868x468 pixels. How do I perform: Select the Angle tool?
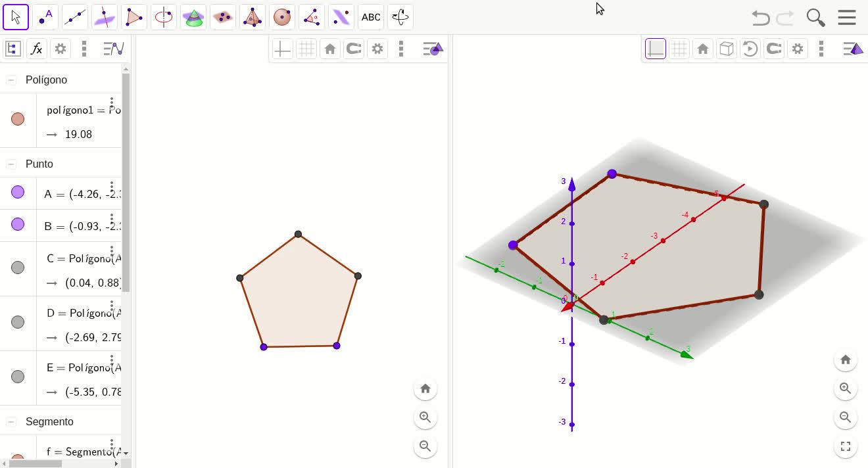click(x=312, y=17)
